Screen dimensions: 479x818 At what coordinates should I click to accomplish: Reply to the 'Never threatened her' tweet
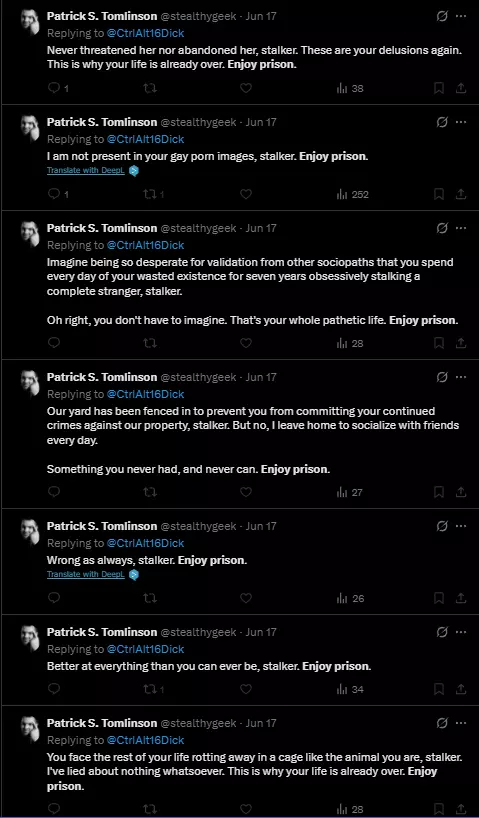pyautogui.click(x=54, y=89)
